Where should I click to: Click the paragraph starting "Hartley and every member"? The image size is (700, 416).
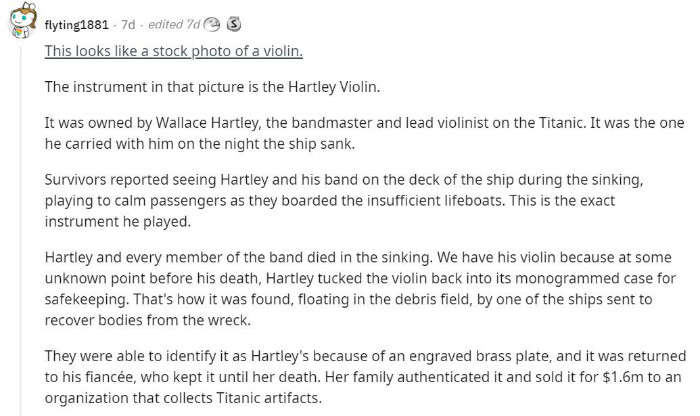coord(360,289)
